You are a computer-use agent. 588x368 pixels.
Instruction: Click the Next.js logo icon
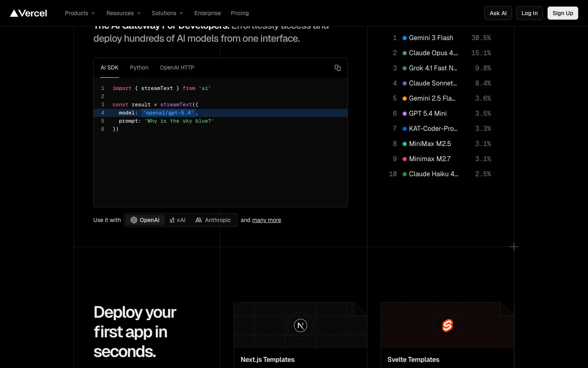(x=301, y=325)
